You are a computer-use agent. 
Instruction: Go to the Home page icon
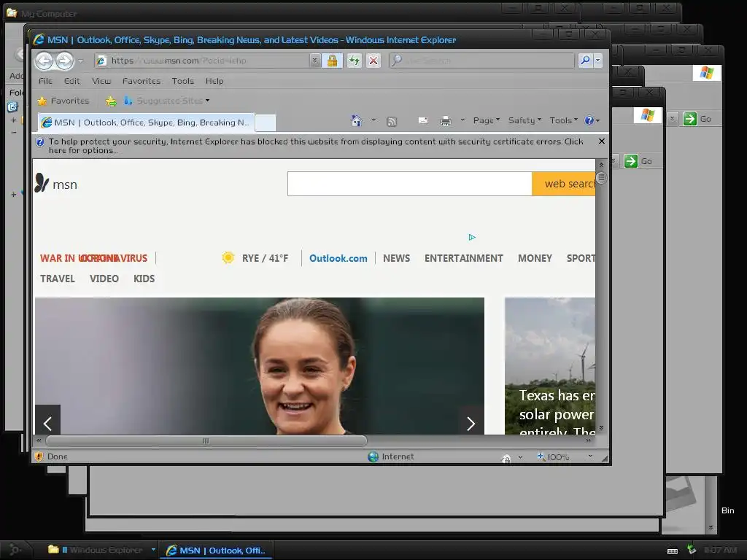pos(356,121)
